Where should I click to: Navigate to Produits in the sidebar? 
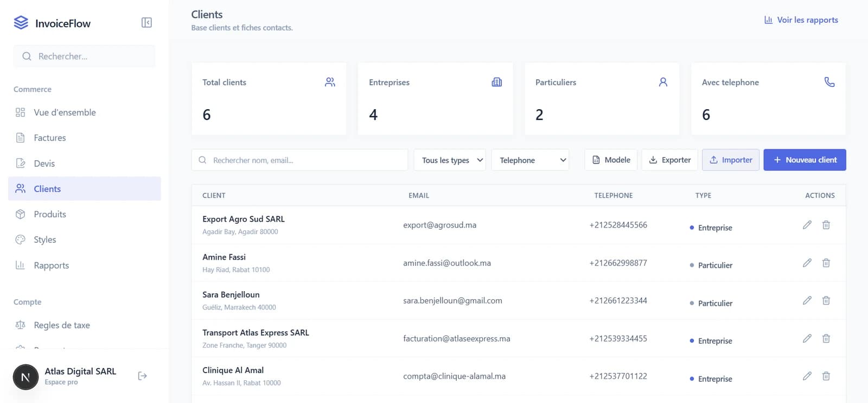pos(85,214)
